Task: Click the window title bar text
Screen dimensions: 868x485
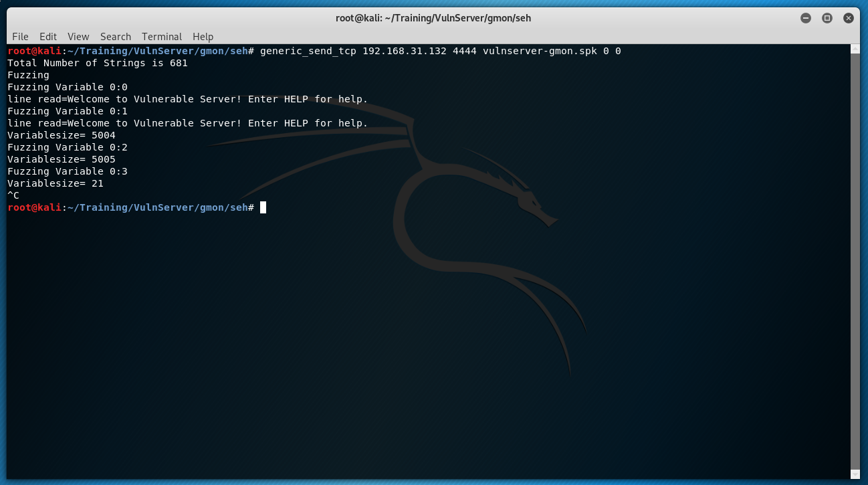Action: [x=433, y=18]
